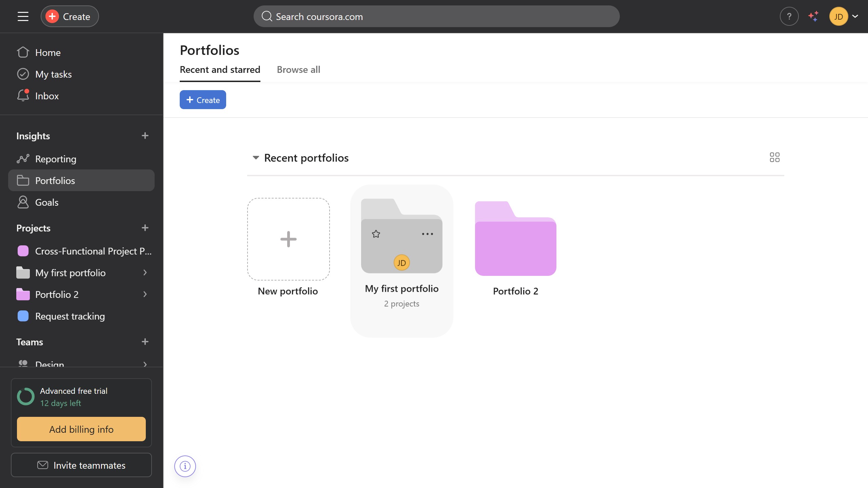This screenshot has height=488, width=868.
Task: Open Inbox with bell icon
Action: point(47,96)
